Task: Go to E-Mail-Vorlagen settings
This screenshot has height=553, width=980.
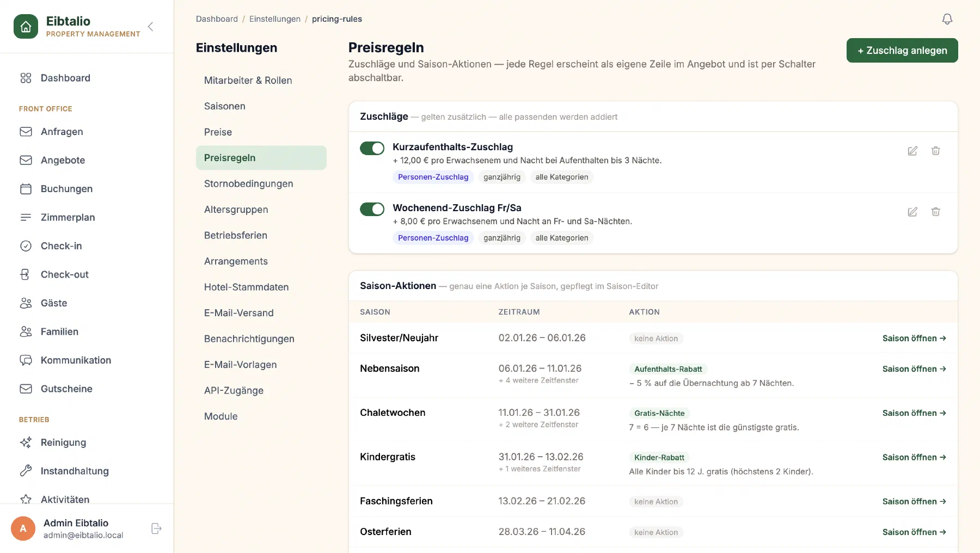Action: pos(261,365)
